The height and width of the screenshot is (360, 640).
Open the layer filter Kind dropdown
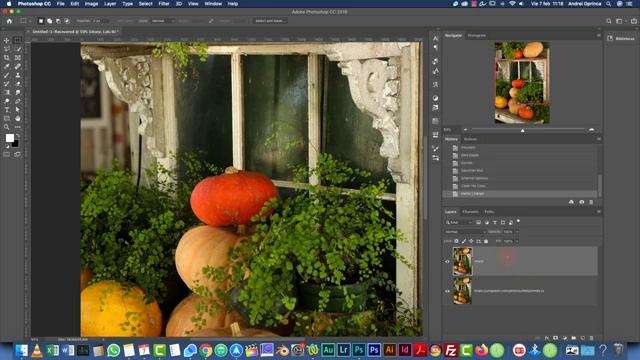[x=458, y=222]
